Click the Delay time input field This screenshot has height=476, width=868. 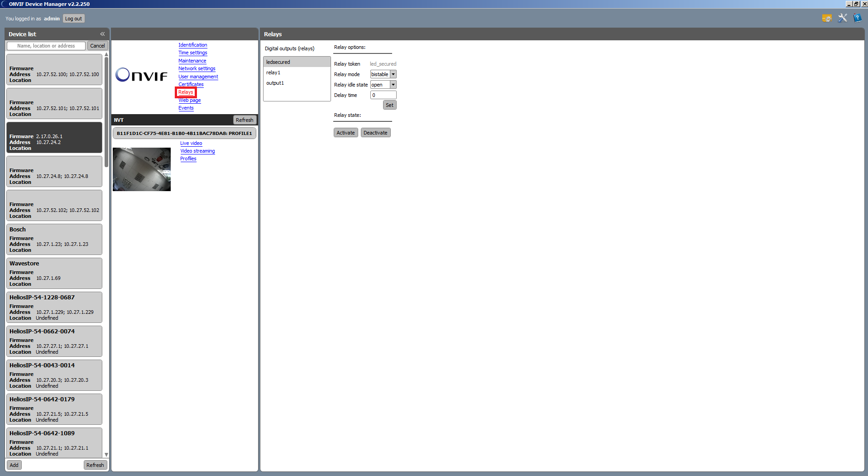383,95
